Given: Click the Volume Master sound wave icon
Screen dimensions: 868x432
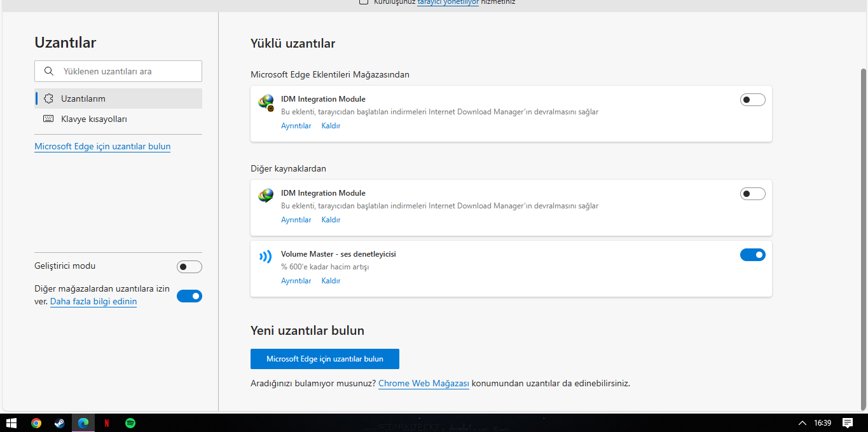Looking at the screenshot, I should tap(265, 257).
